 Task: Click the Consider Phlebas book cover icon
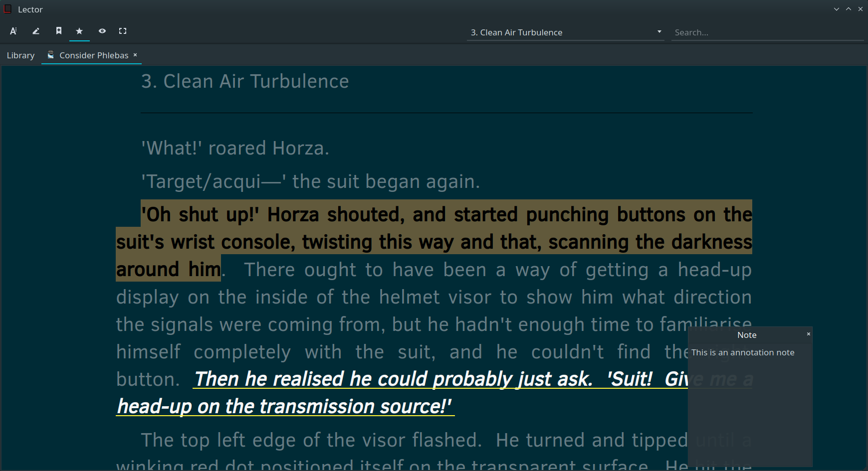click(x=51, y=55)
